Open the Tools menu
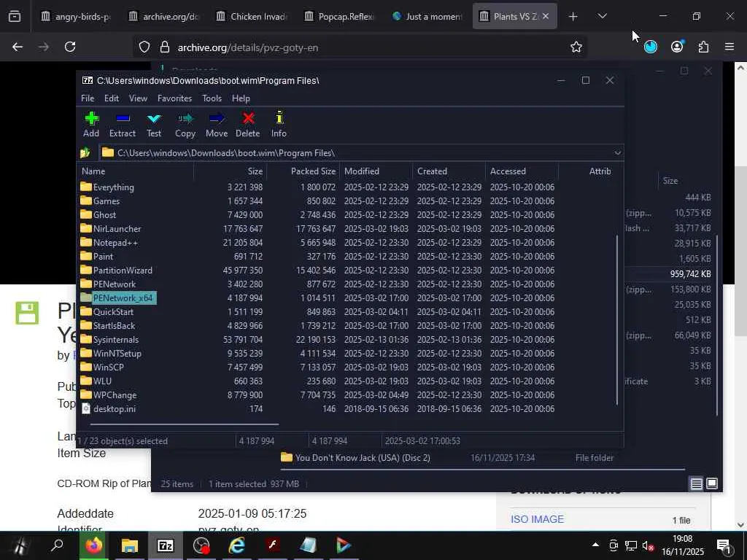 click(212, 98)
